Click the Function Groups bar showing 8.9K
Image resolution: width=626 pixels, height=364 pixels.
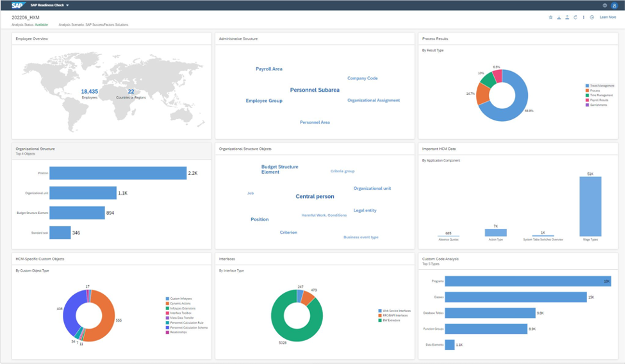486,329
